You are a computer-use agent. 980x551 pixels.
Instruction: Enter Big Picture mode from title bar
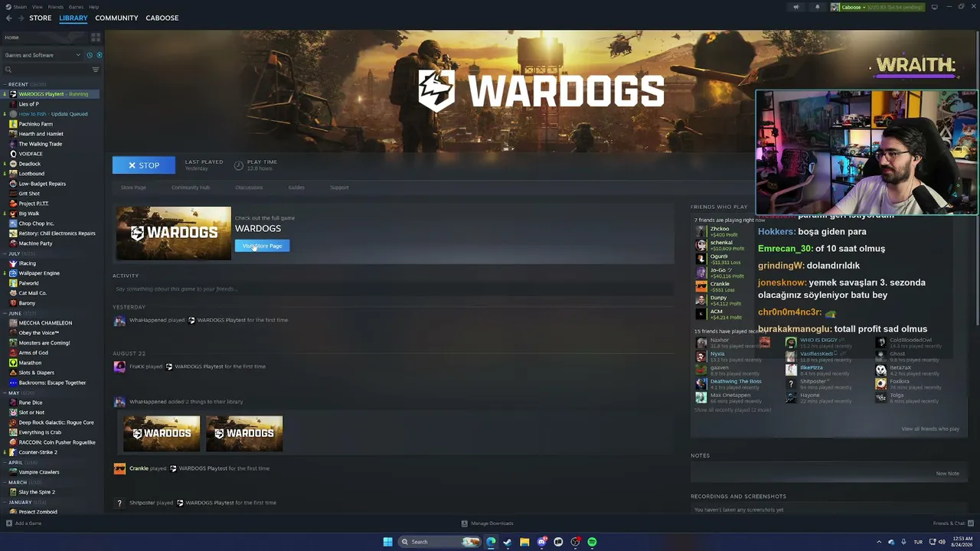(x=934, y=7)
